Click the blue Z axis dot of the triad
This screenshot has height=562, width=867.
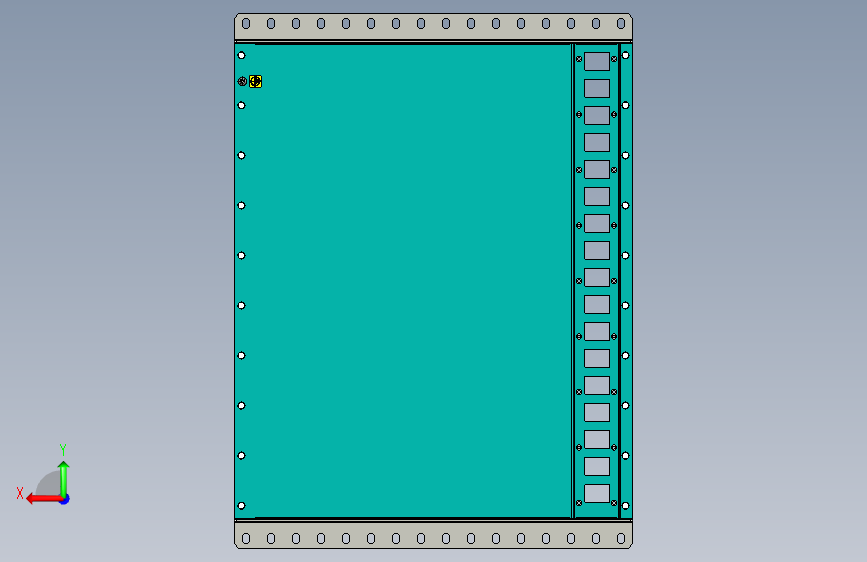pos(65,499)
